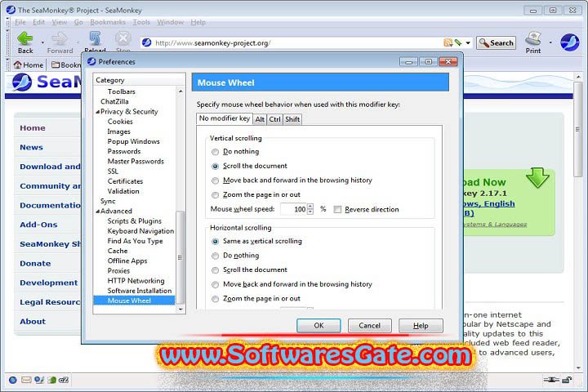Screen dimensions: 588x392
Task: Click the site icon beside the URL
Action: 147,42
